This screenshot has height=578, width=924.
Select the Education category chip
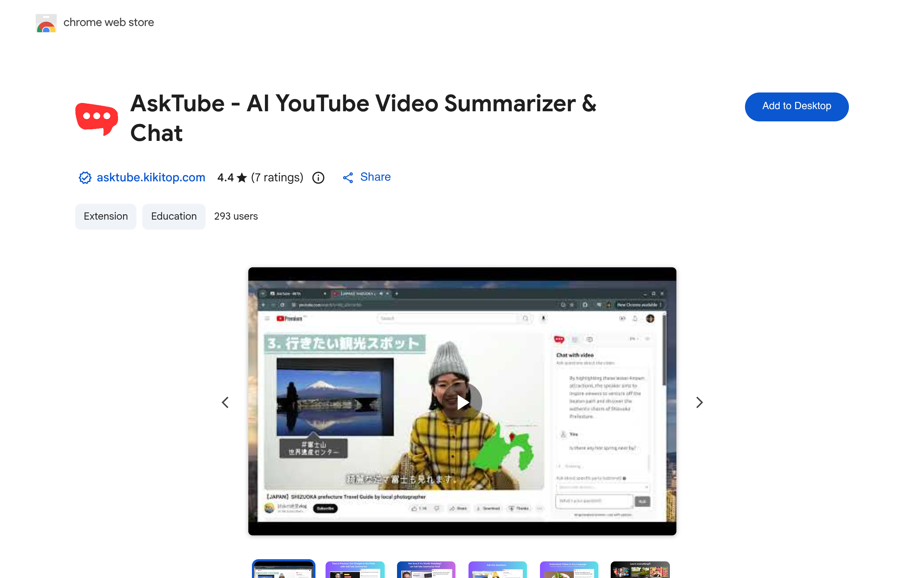coord(174,216)
